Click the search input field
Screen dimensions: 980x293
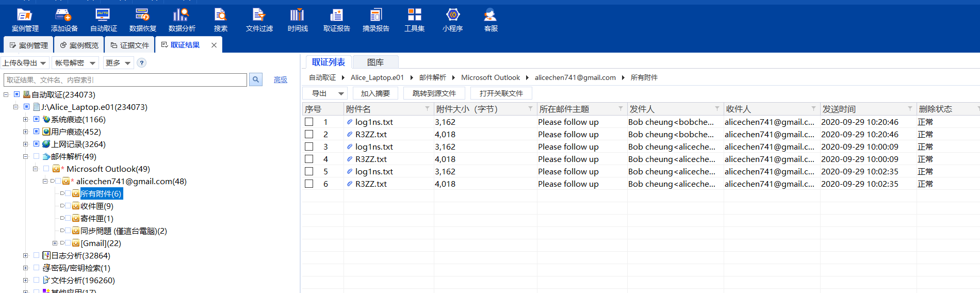point(125,79)
